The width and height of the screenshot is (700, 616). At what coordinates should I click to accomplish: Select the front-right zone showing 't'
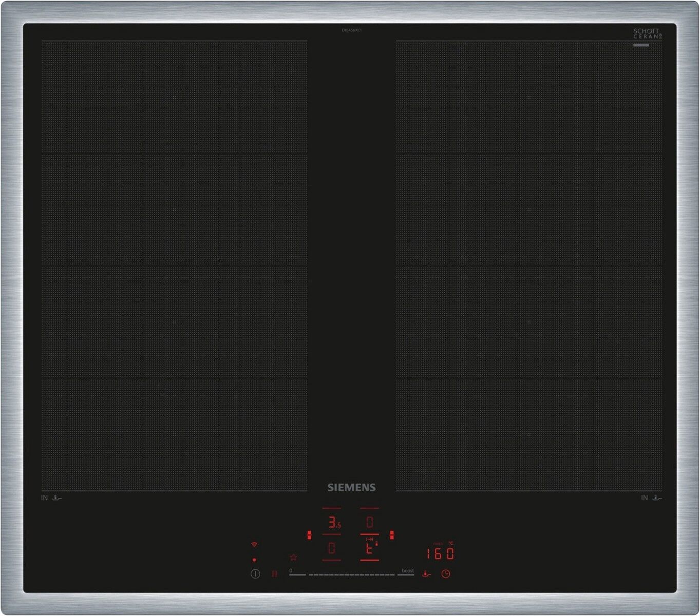pos(369,549)
